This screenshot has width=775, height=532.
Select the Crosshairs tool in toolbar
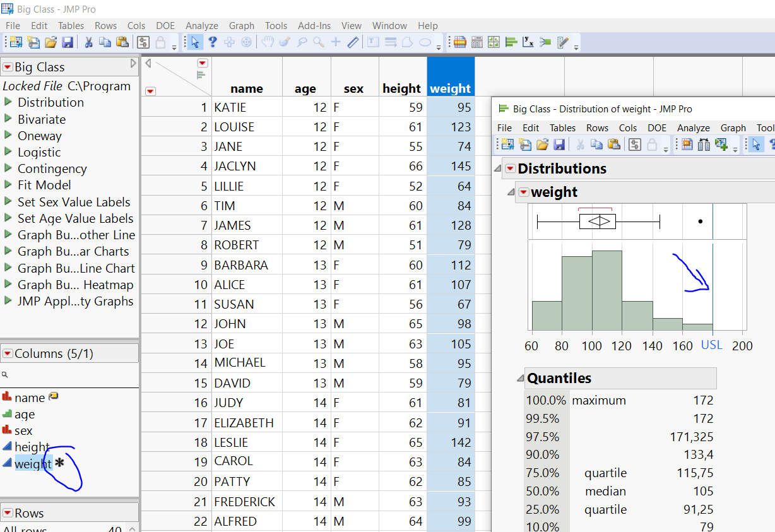point(336,42)
